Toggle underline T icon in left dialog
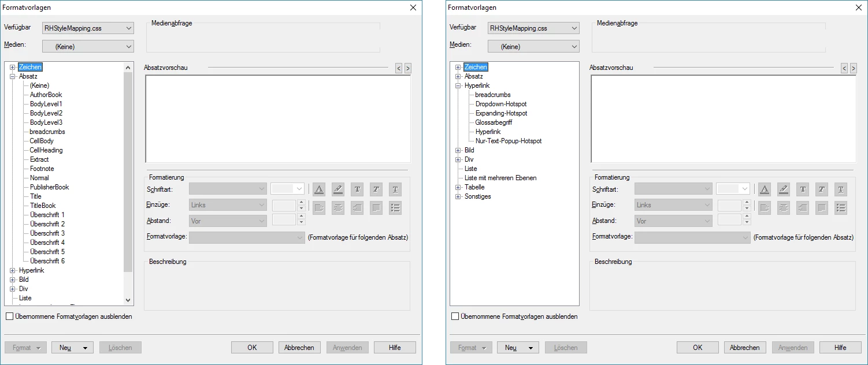Screen dimensions: 868x365 tap(395, 189)
